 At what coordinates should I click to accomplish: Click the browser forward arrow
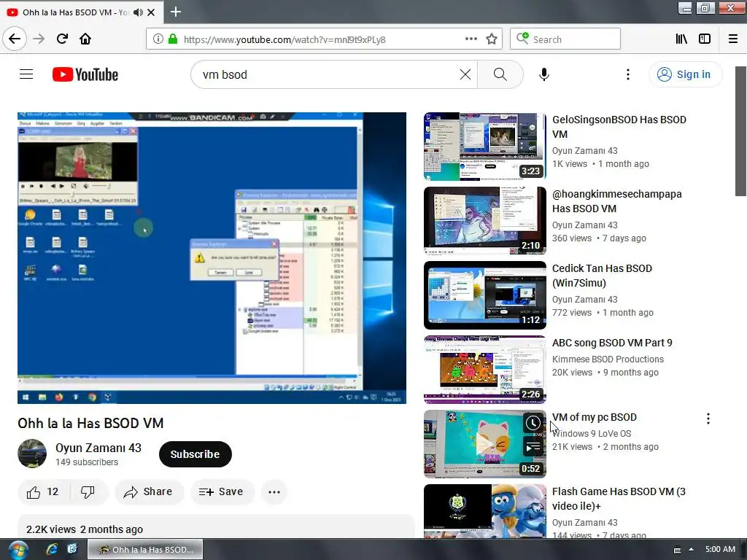[39, 39]
